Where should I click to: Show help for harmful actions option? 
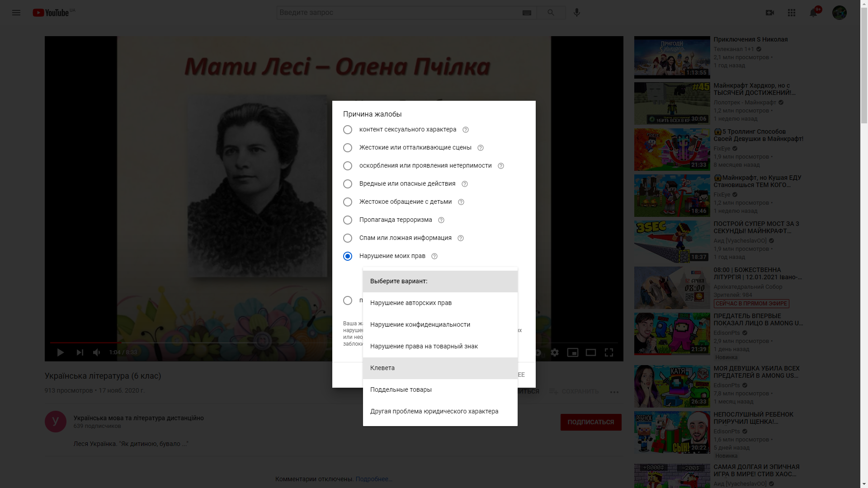(x=465, y=184)
